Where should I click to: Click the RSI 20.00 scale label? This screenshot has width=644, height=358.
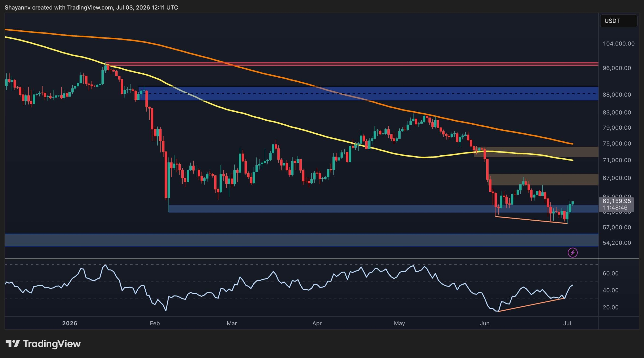[611, 307]
